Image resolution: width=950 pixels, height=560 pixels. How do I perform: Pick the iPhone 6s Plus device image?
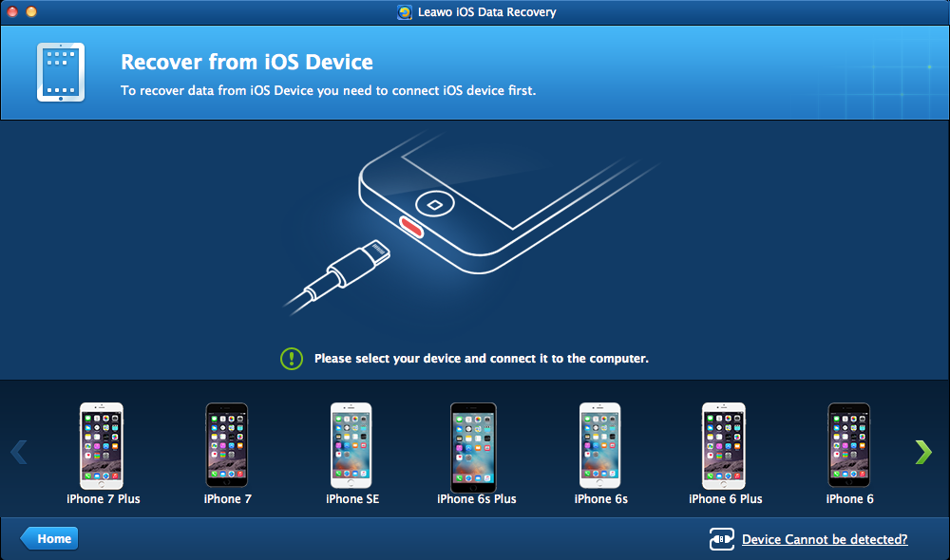pyautogui.click(x=474, y=447)
